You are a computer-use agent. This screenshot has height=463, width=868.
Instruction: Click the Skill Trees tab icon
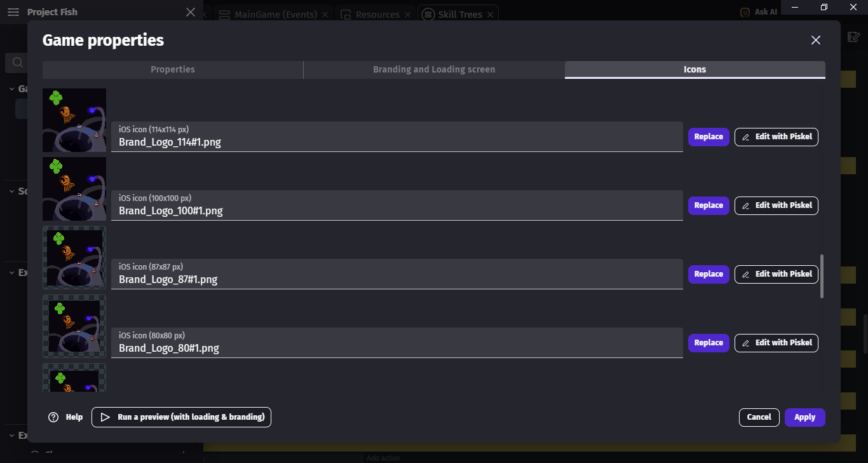tap(428, 15)
